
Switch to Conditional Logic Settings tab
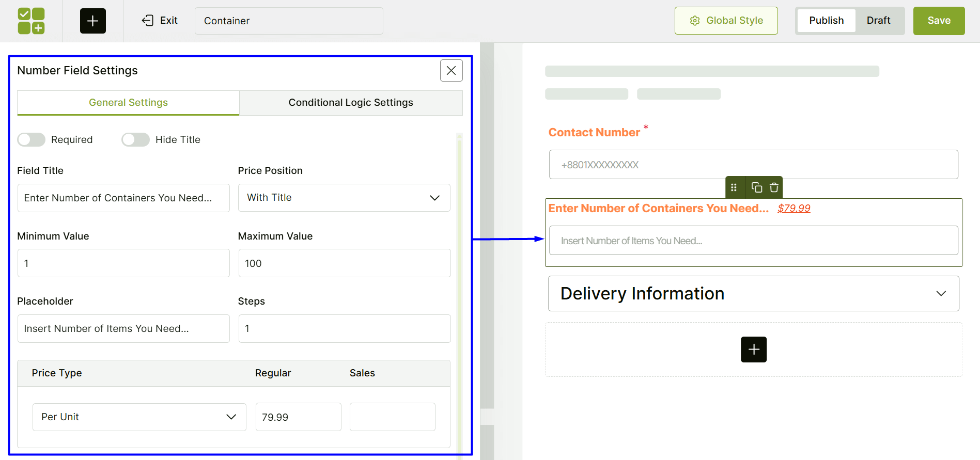coord(351,103)
